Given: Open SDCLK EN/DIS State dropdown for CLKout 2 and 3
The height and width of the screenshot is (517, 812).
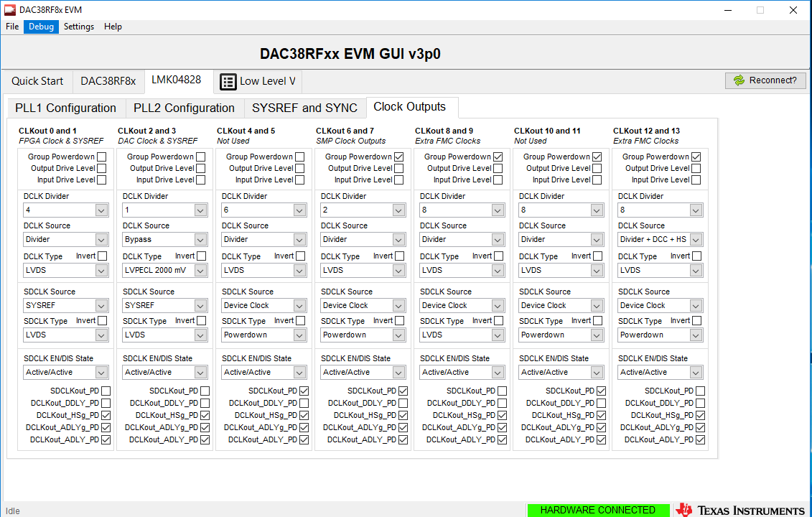Looking at the screenshot, I should [164, 372].
